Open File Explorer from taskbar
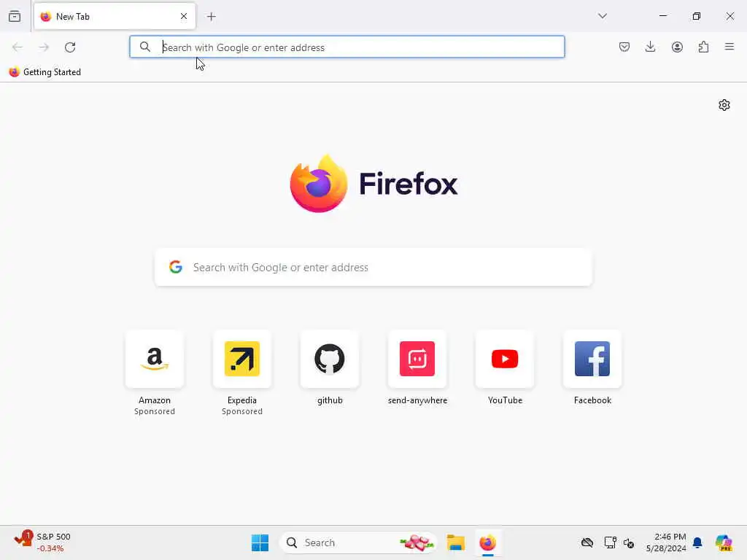Screen dimensions: 747x560 point(455,542)
